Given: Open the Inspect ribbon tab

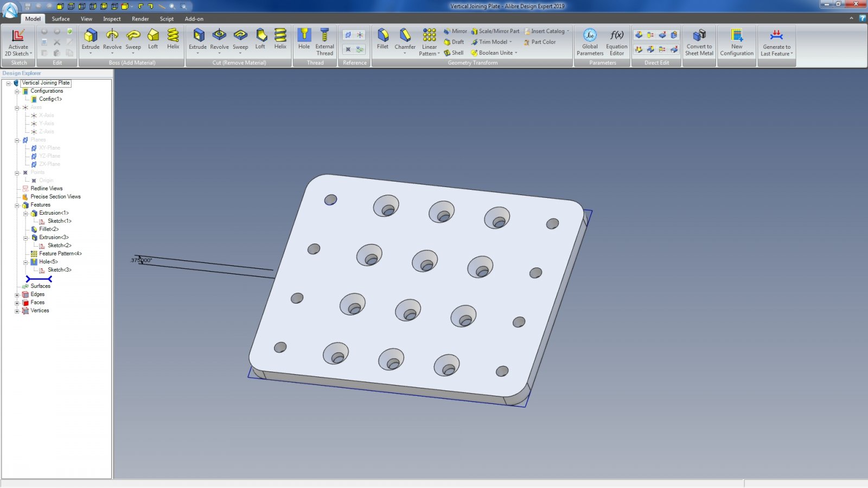Looking at the screenshot, I should pos(112,19).
